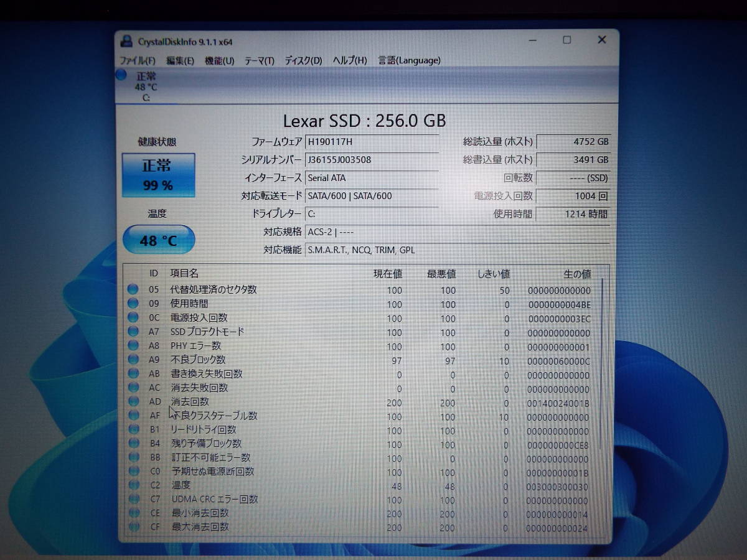This screenshot has height=560, width=747.
Task: Click status icon of row B4 残り予備ブロック数
Action: pos(133,444)
